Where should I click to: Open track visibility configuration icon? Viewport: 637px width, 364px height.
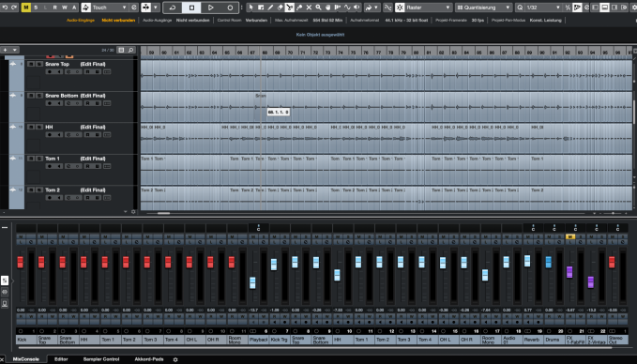click(x=121, y=50)
